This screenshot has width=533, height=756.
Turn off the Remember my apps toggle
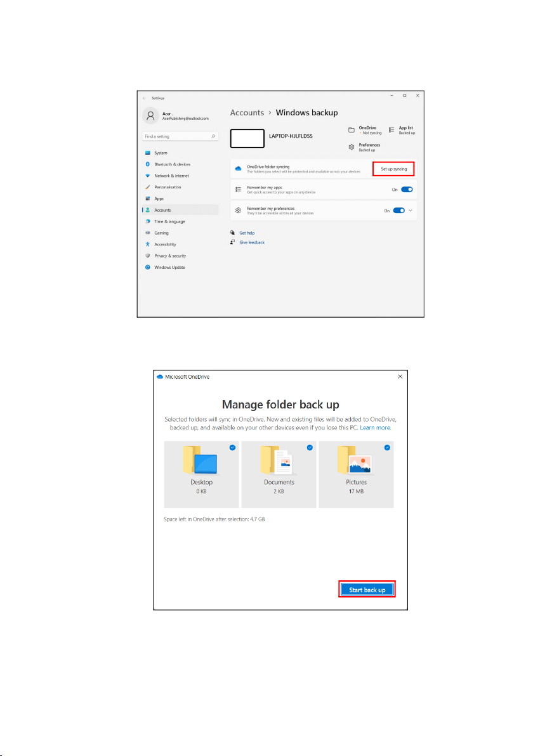[x=407, y=190]
